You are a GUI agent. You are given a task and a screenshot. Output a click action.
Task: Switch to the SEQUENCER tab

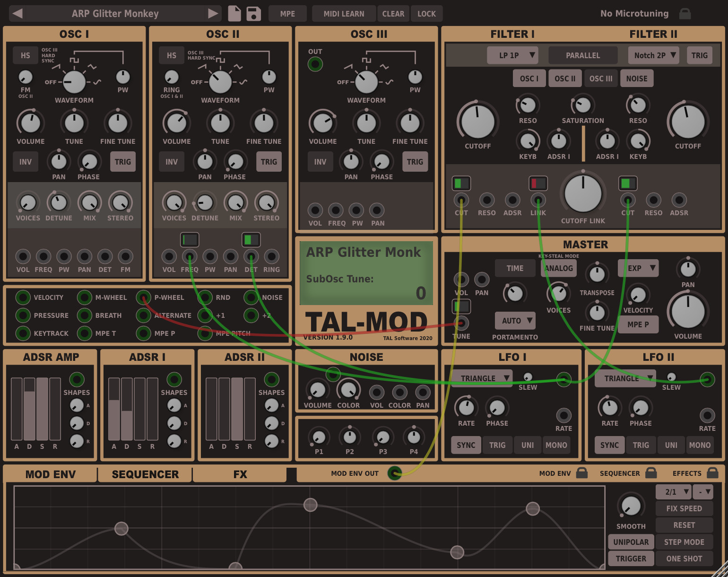click(145, 474)
